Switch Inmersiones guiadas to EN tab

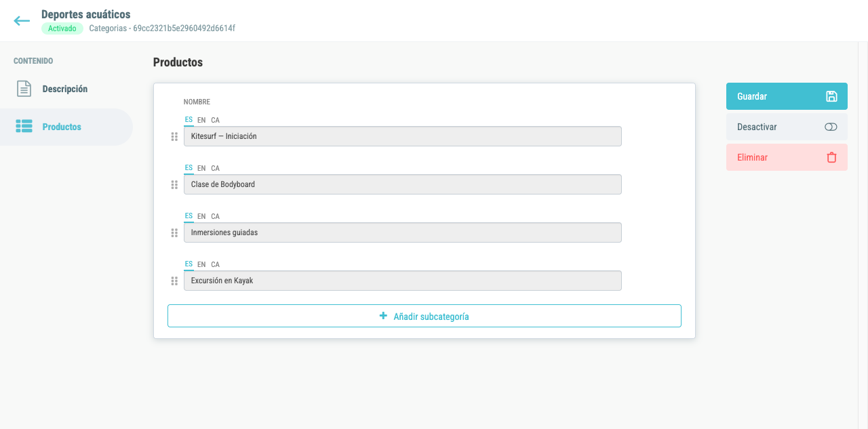tap(201, 217)
